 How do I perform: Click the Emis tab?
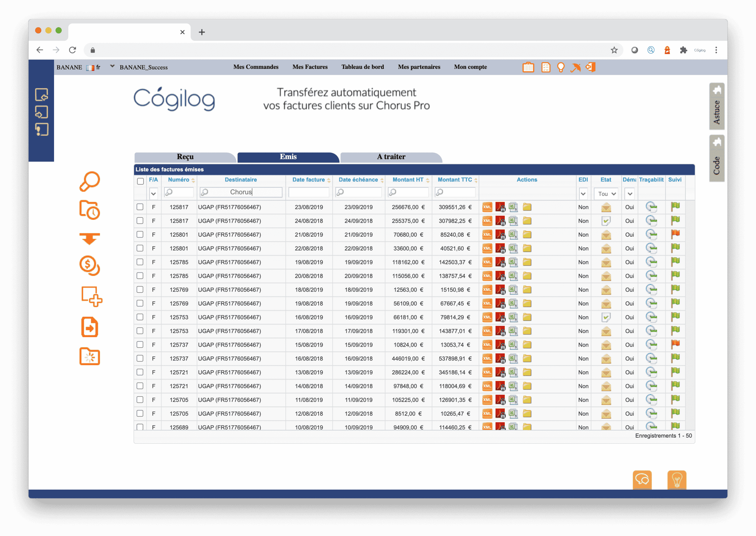(x=288, y=157)
